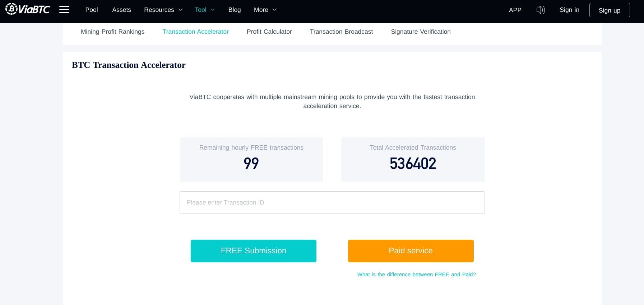Click the ViaBTC logo
644x305 pixels.
[28, 9]
